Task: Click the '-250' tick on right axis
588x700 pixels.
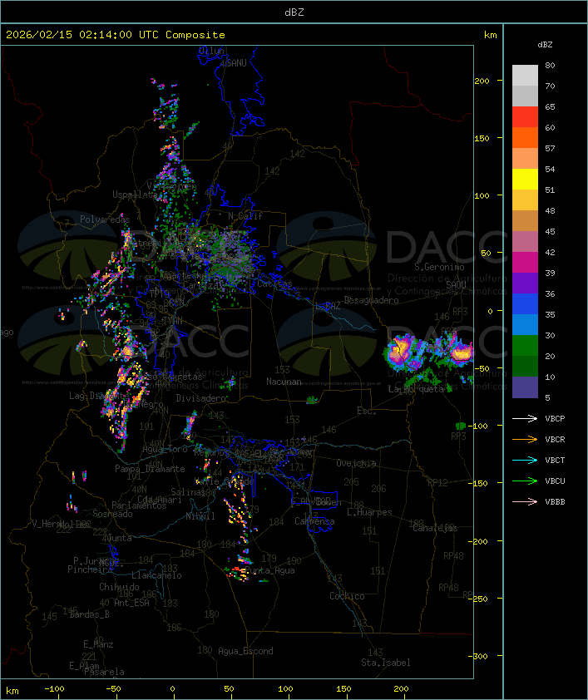Action: (x=480, y=599)
